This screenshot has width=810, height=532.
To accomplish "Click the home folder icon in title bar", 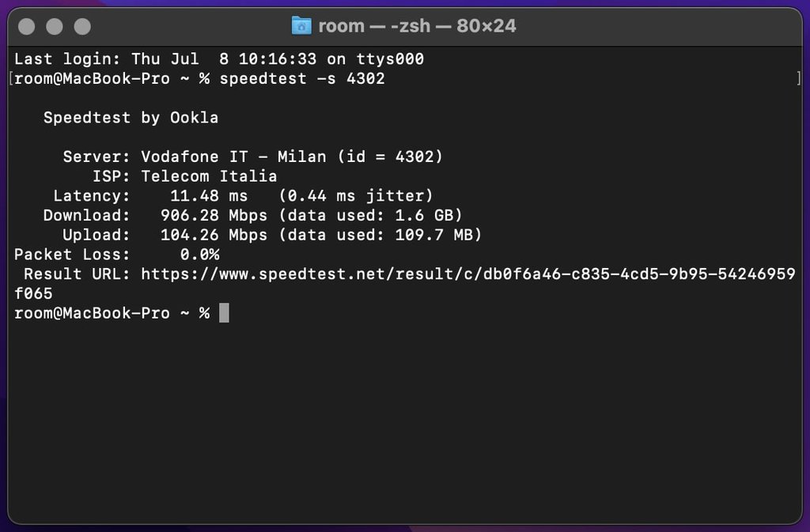I will tap(301, 26).
